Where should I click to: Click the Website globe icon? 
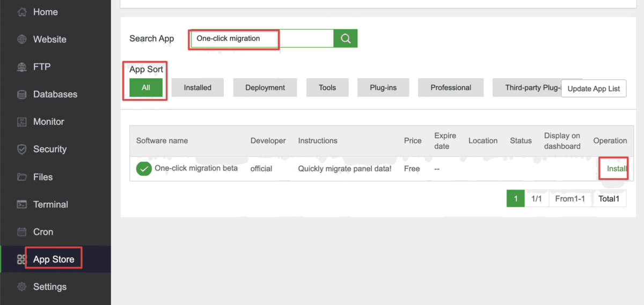coord(22,40)
